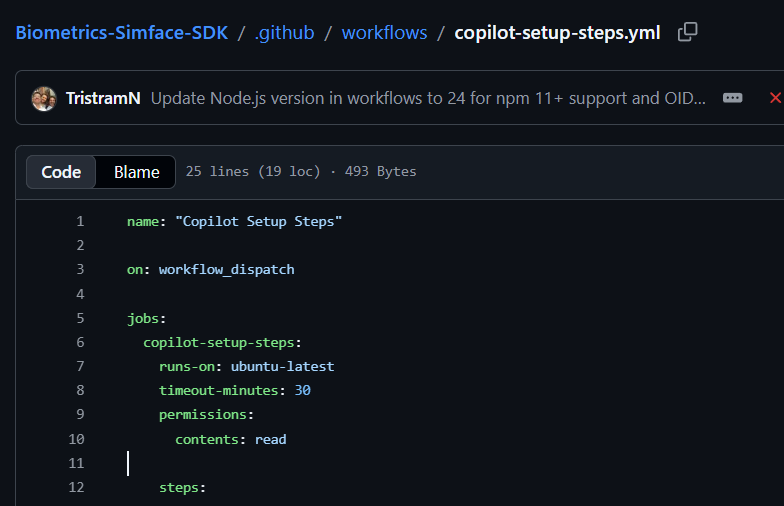Click the ubuntu-latest value
Screen dimensions: 784x506
[282, 366]
